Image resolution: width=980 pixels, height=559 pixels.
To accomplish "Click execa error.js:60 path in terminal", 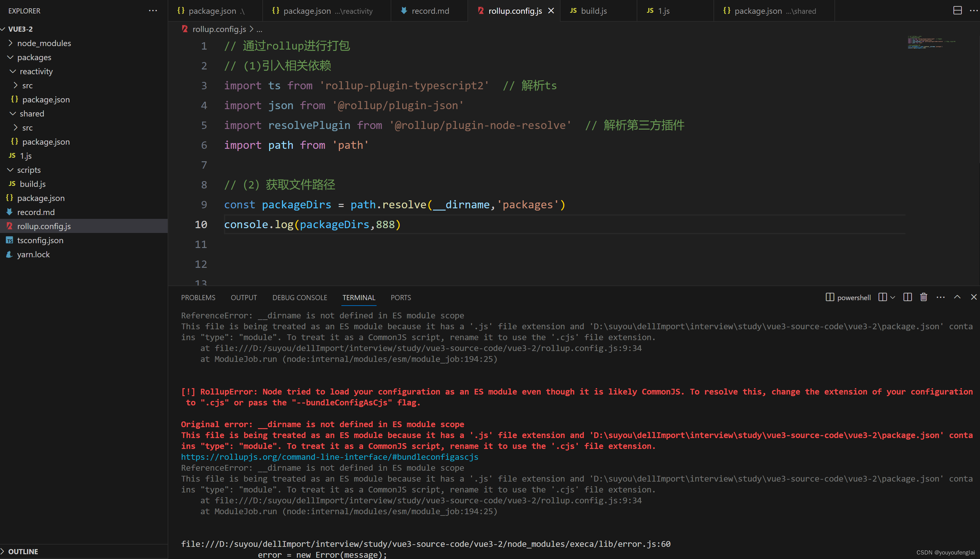I will tap(426, 544).
